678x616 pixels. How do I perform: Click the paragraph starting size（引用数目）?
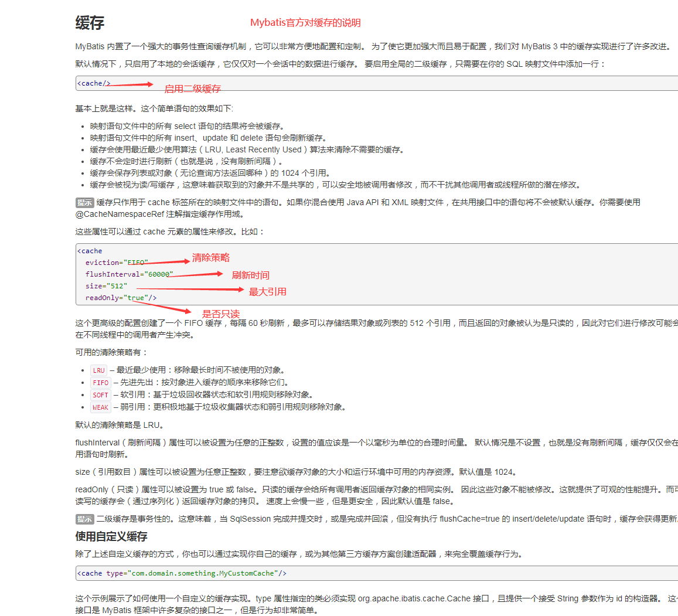pos(296,471)
